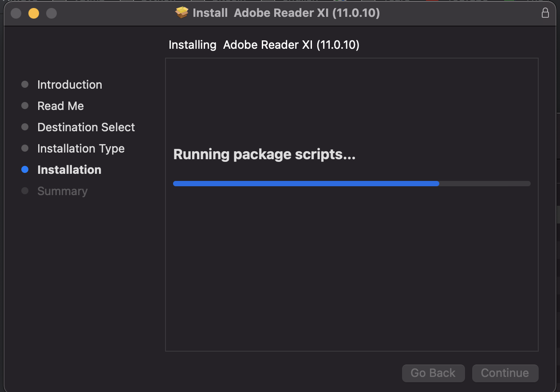Open the Destination Select step label

(86, 127)
